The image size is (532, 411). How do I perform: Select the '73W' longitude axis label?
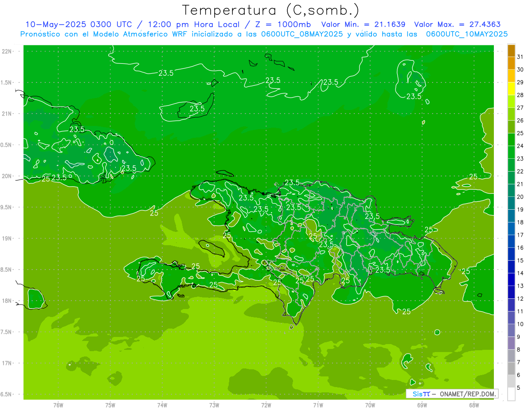(x=214, y=405)
